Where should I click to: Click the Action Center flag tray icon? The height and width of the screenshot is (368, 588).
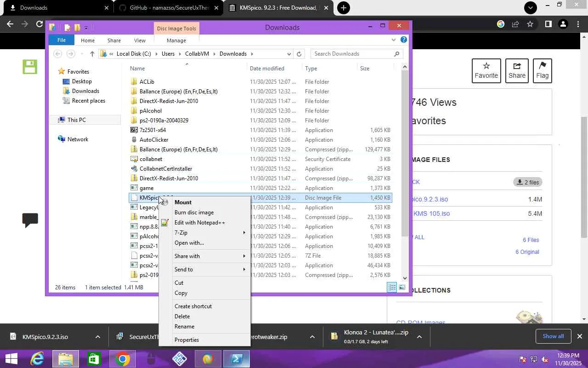pos(523,359)
